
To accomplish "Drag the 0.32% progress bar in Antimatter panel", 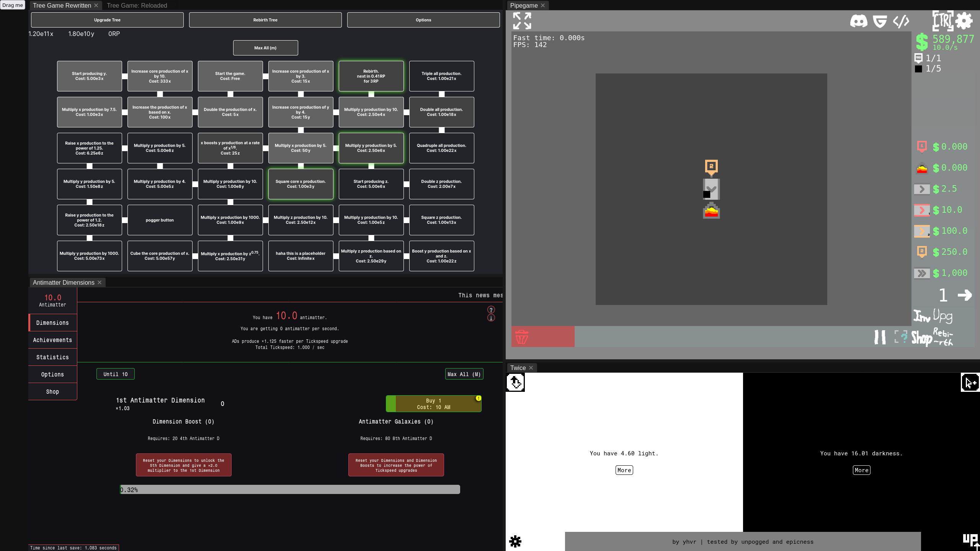I will [289, 489].
